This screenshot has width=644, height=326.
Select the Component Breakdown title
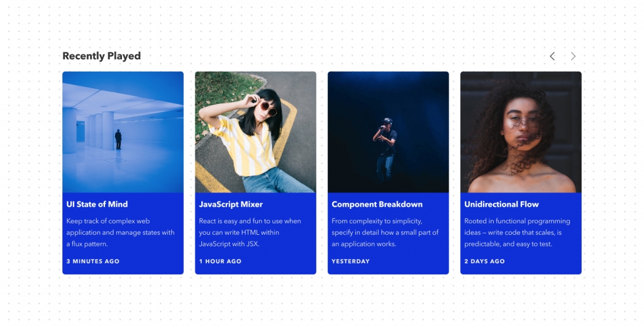(x=377, y=205)
